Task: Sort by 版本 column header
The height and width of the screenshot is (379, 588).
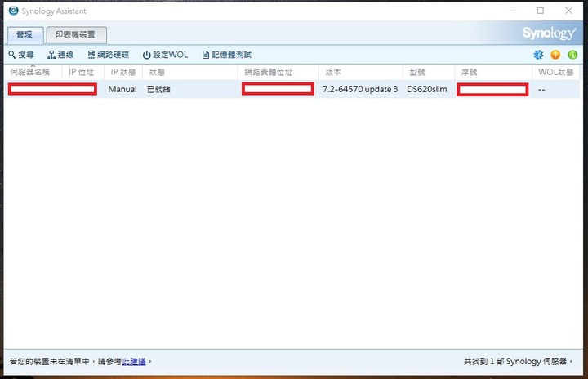Action: (x=361, y=72)
